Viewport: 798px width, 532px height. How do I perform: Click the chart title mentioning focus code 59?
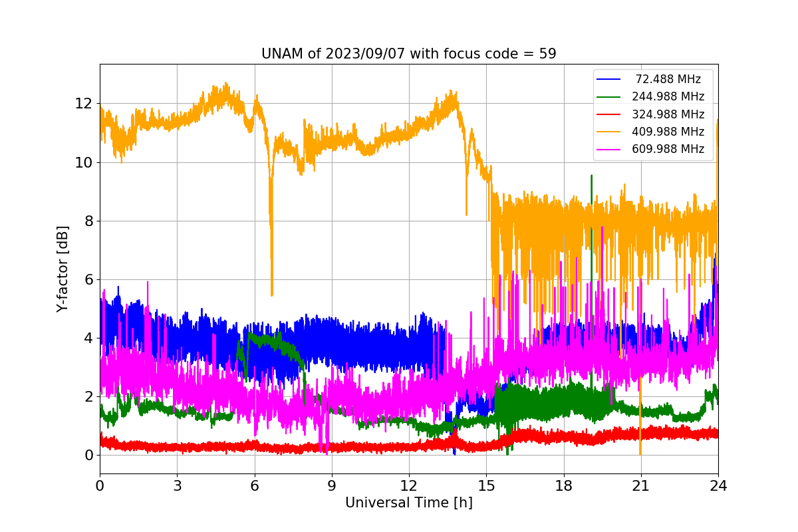[x=409, y=54]
